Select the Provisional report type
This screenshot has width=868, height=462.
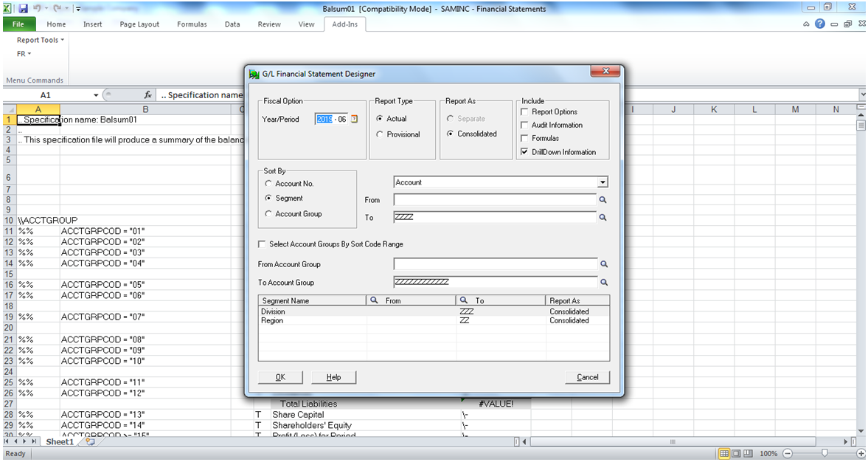click(397, 134)
